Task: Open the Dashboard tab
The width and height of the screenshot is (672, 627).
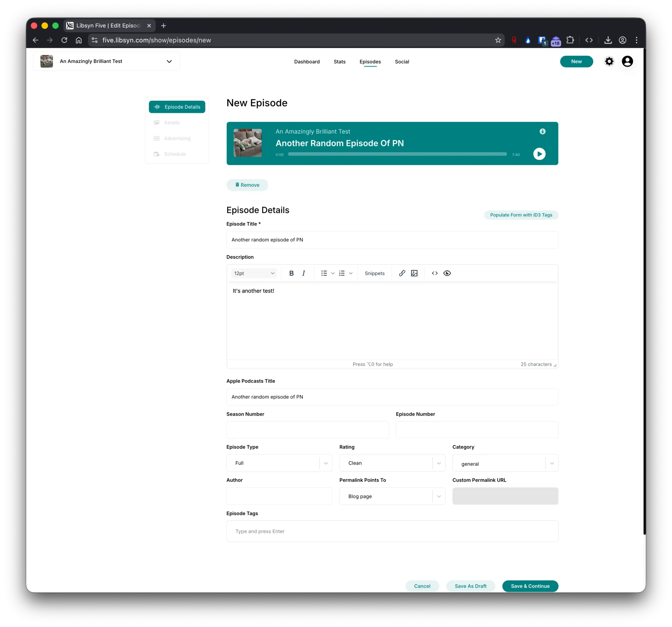Action: [x=306, y=61]
